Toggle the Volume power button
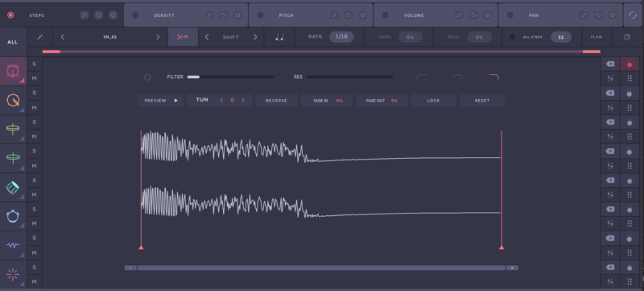 [488, 15]
